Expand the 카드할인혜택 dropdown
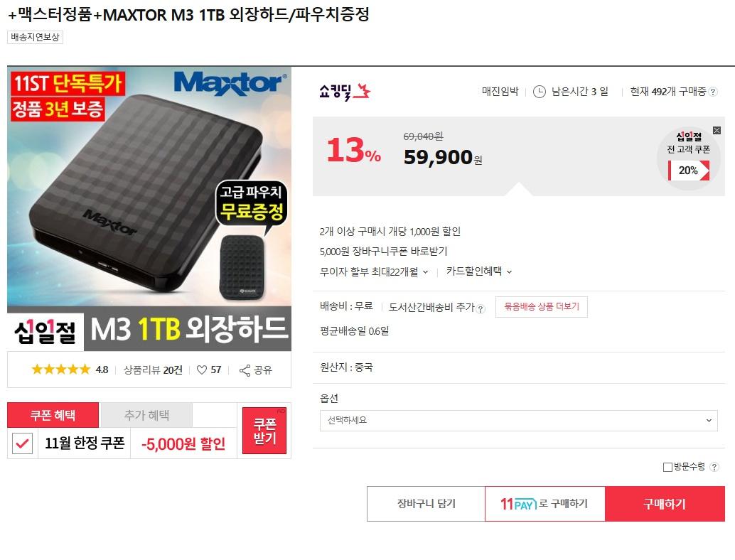735x560 pixels. [x=479, y=271]
